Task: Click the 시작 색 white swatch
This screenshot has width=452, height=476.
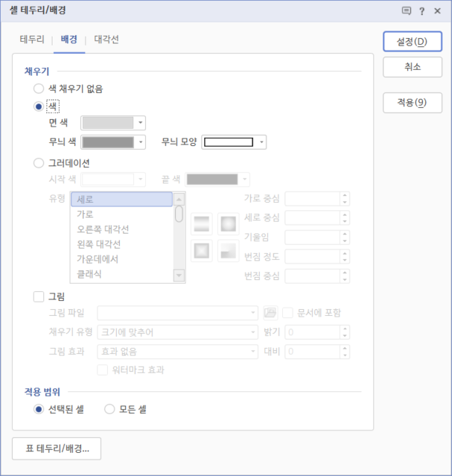Action: 108,179
